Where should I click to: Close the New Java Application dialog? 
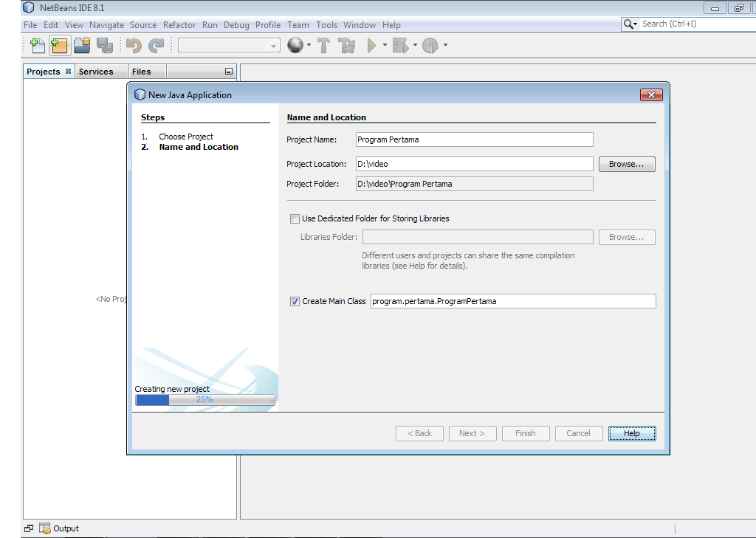651,95
